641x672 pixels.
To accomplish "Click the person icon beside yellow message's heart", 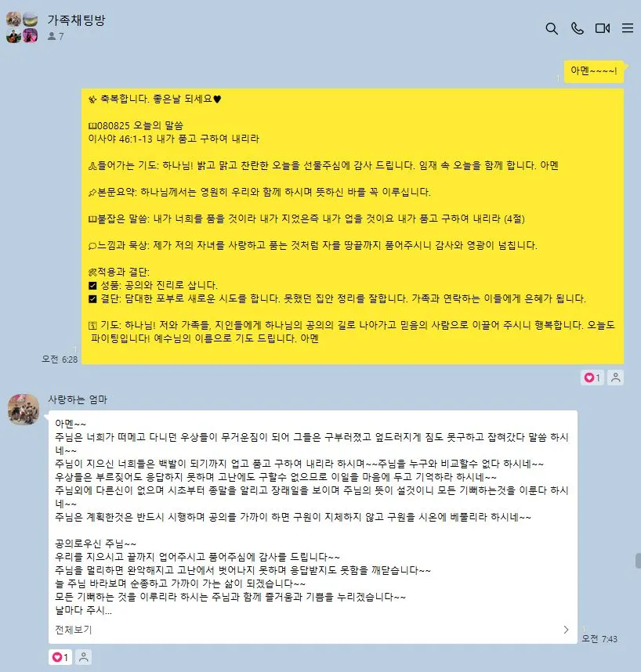I will pyautogui.click(x=616, y=378).
